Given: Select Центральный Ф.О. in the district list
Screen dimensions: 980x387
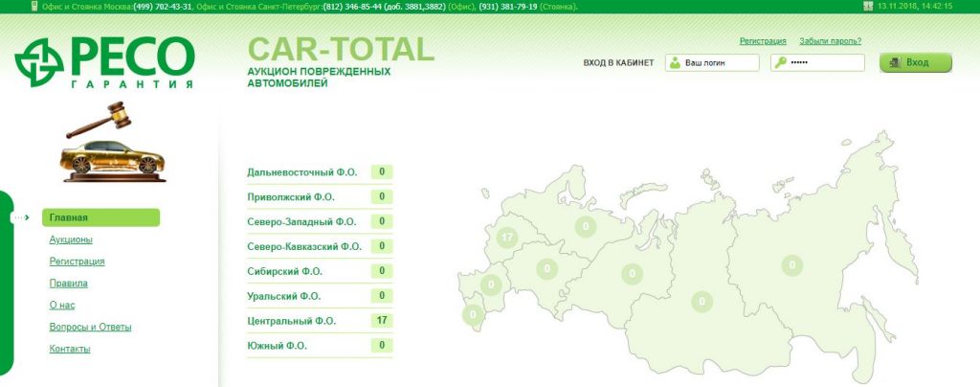Looking at the screenshot, I should pos(291,321).
